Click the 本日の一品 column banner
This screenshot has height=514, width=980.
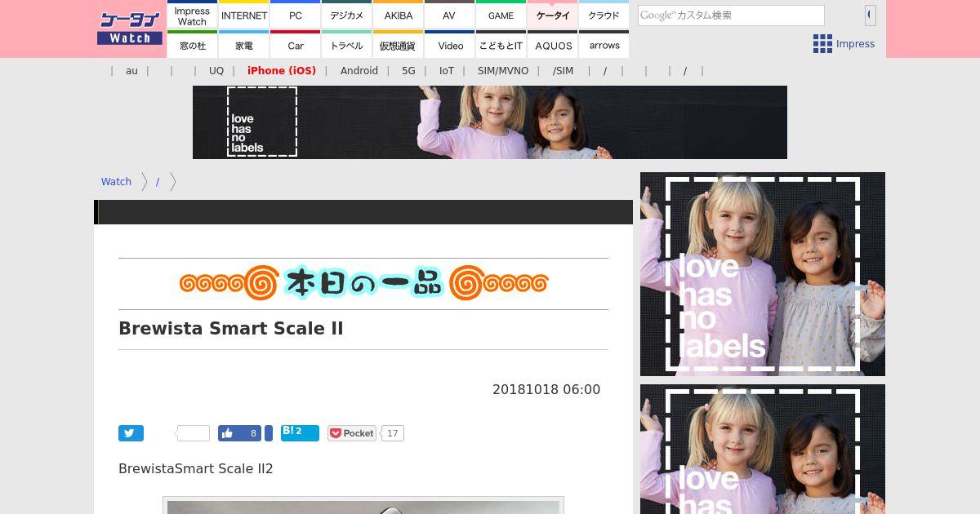(x=363, y=283)
